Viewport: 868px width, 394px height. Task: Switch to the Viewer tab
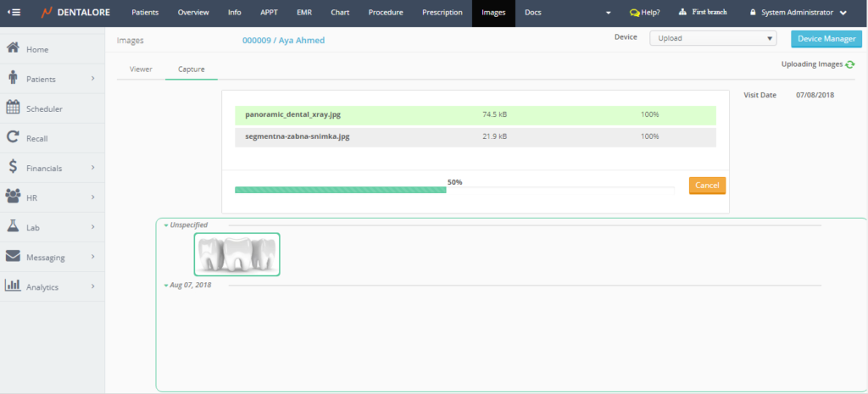tap(141, 69)
